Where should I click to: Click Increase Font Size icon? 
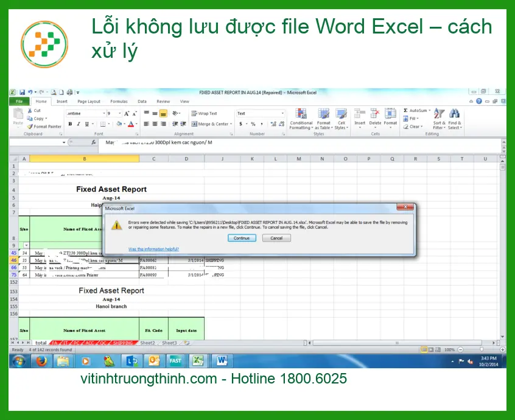127,113
